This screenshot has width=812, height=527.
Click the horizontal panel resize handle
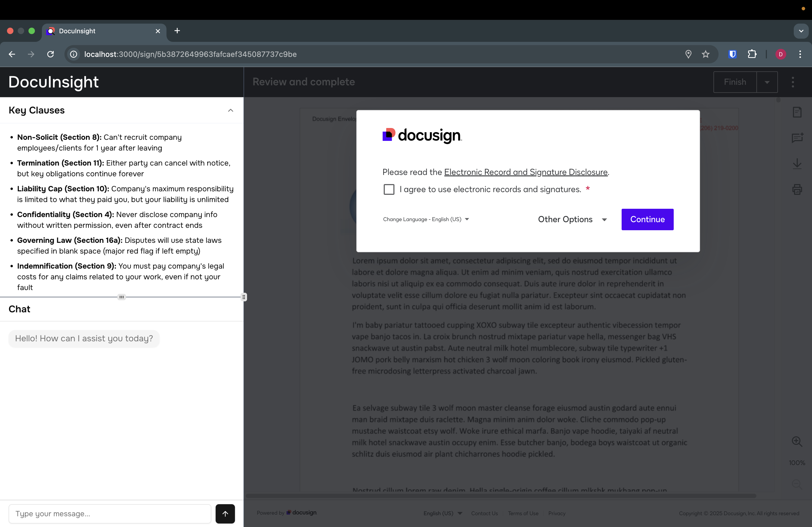click(x=121, y=297)
